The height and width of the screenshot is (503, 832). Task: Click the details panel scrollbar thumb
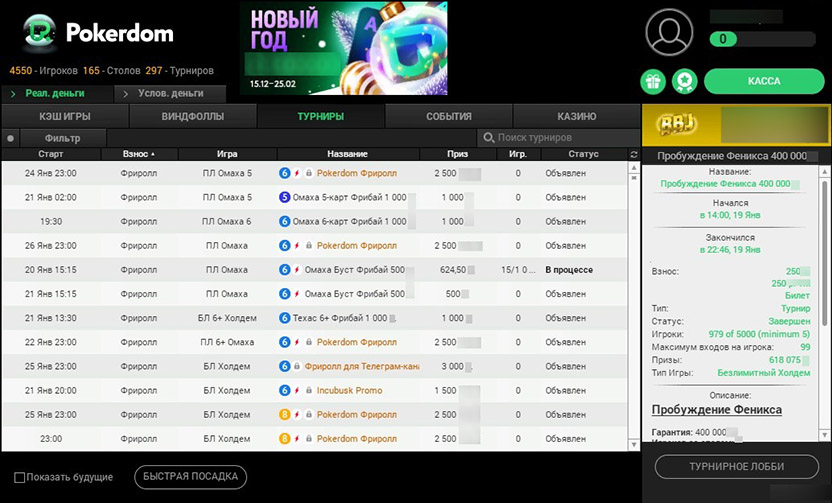825,252
